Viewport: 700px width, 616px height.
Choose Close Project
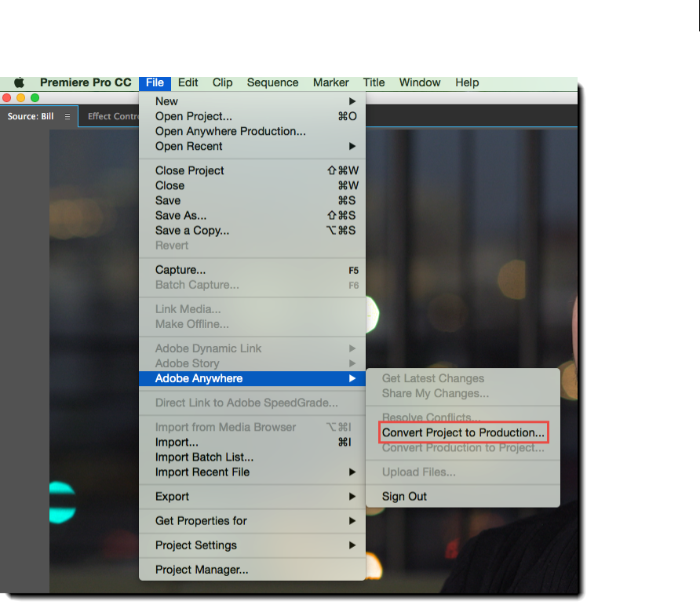pyautogui.click(x=252, y=170)
